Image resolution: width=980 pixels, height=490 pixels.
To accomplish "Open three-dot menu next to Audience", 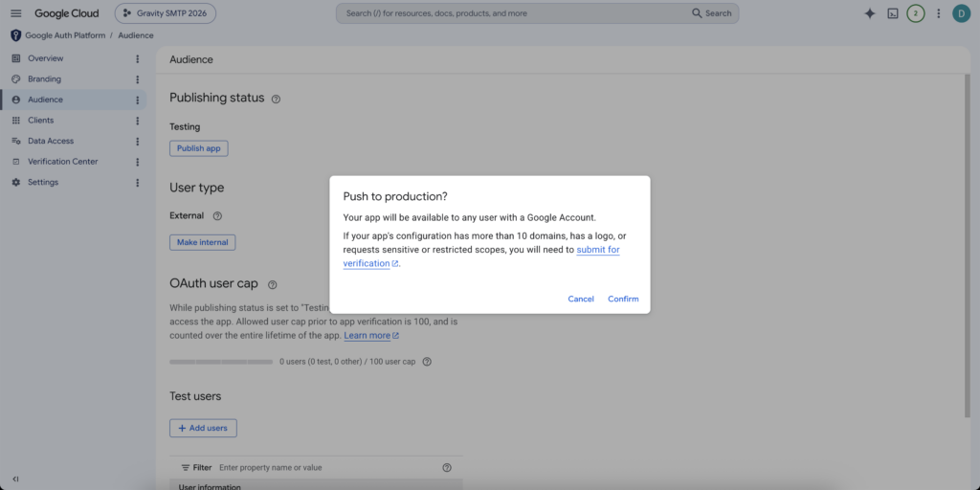I will tap(138, 100).
